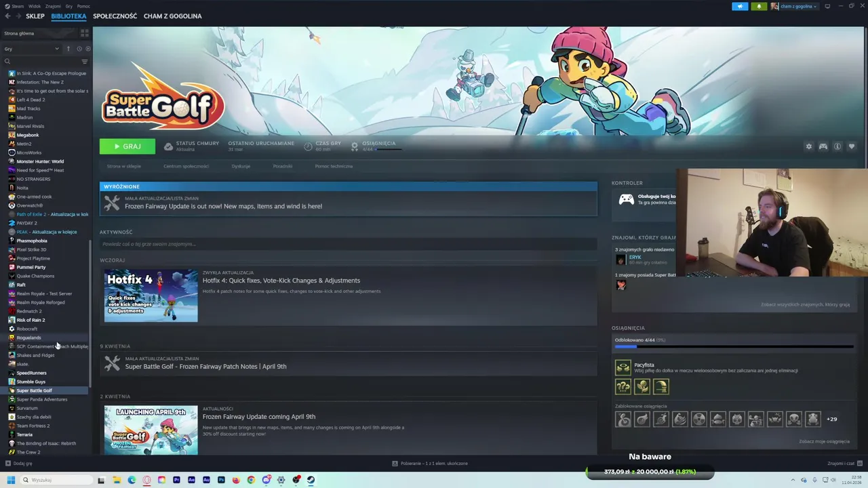Open the Dyskusje link
868x488 pixels.
pos(241,166)
